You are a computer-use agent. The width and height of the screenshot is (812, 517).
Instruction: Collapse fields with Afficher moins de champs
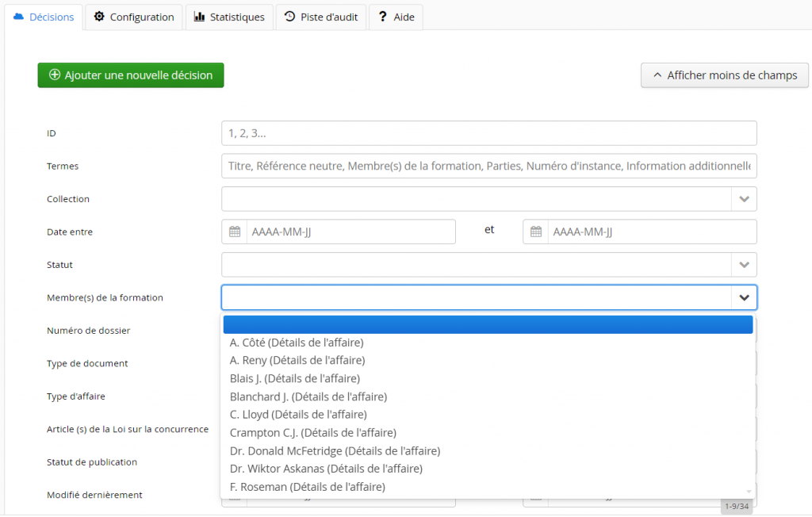(x=724, y=75)
